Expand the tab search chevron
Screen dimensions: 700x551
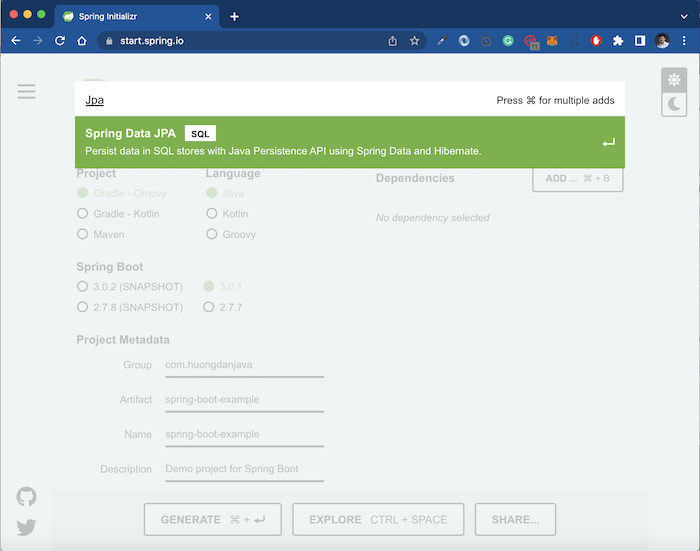tap(684, 17)
